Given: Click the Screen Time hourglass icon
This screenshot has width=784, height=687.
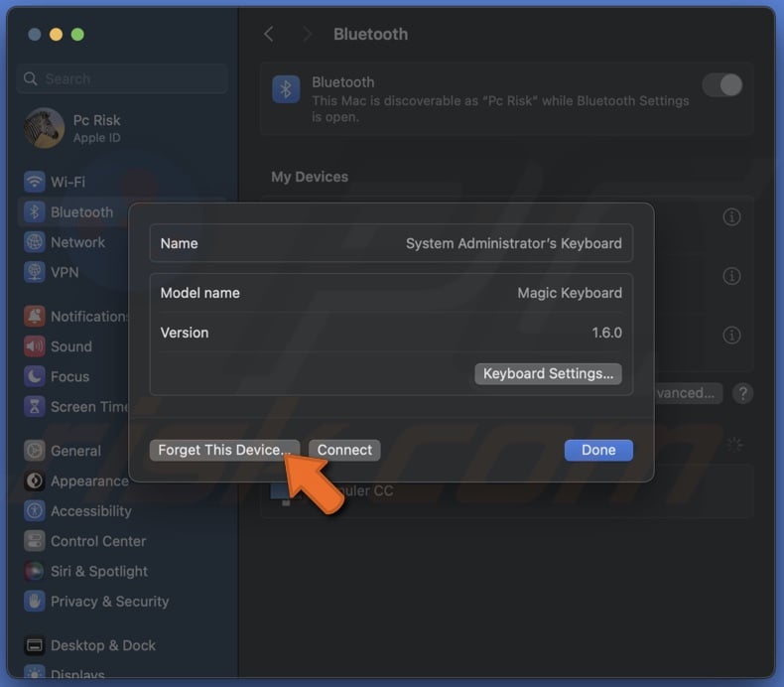Looking at the screenshot, I should pyautogui.click(x=34, y=406).
